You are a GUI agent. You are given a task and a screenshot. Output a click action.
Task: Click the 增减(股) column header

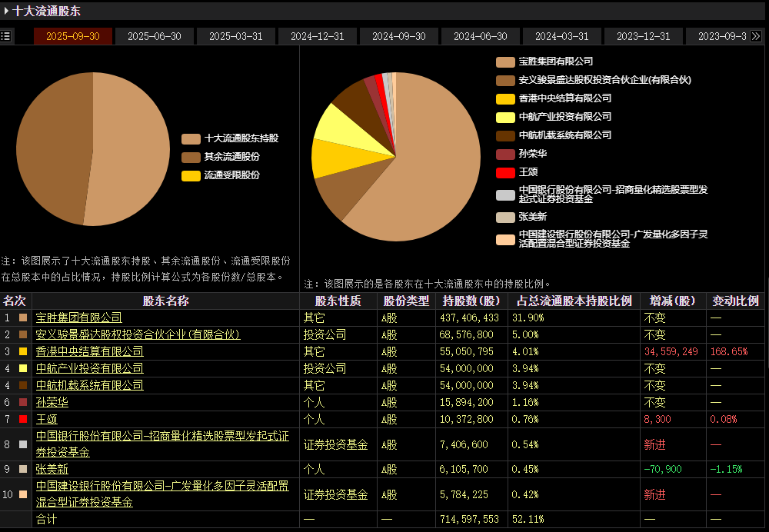(672, 301)
